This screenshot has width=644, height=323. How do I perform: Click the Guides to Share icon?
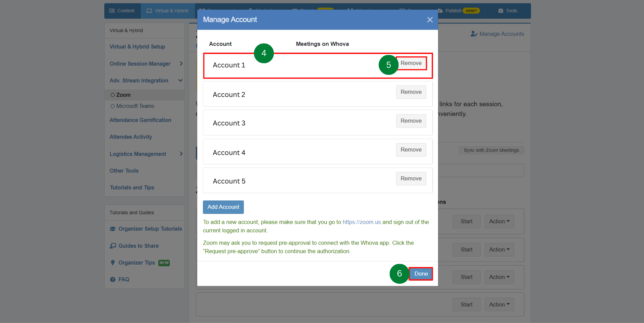[113, 246]
